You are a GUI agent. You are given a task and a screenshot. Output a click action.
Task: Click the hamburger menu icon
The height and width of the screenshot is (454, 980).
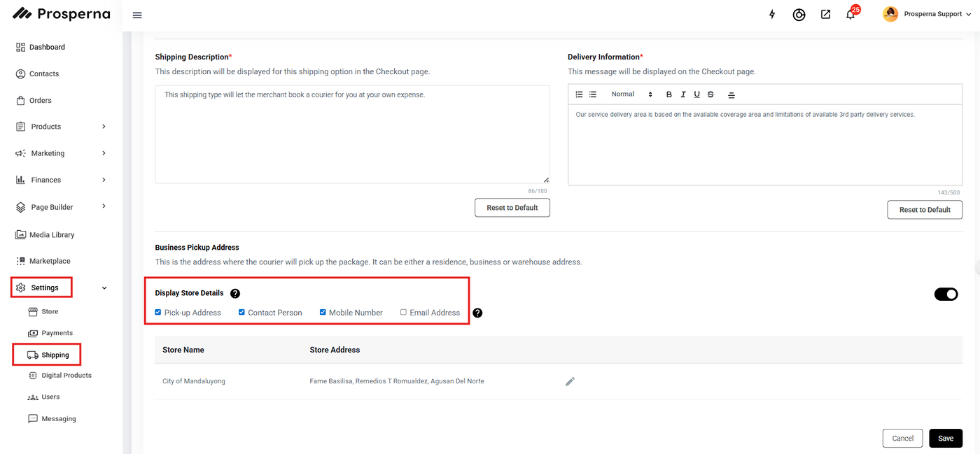137,15
